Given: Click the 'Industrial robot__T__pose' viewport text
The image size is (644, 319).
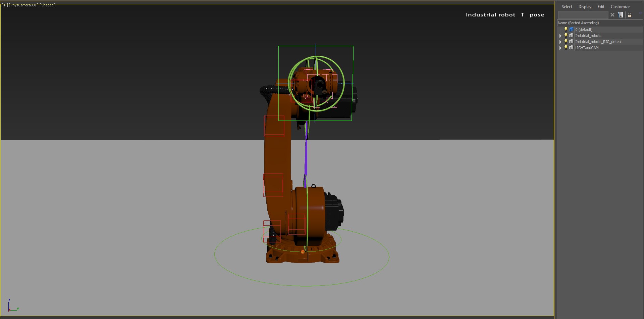Looking at the screenshot, I should [x=505, y=15].
